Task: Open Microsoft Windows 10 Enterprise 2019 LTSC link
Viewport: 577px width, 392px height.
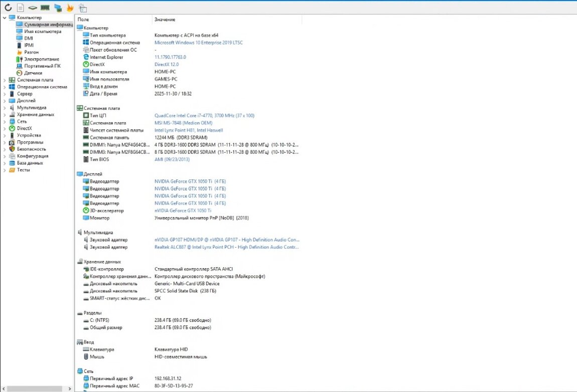Action: coord(198,43)
